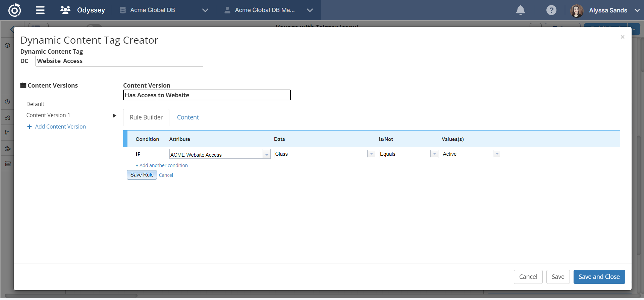644x300 pixels.
Task: Click the cube icon in left sidebar
Action: [7, 46]
